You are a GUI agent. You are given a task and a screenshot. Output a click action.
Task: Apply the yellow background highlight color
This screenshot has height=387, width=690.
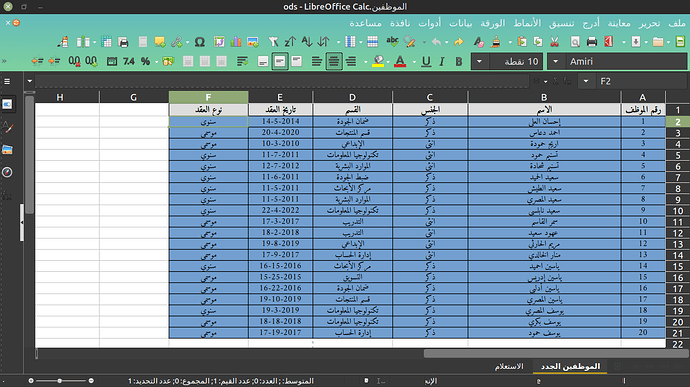point(378,61)
